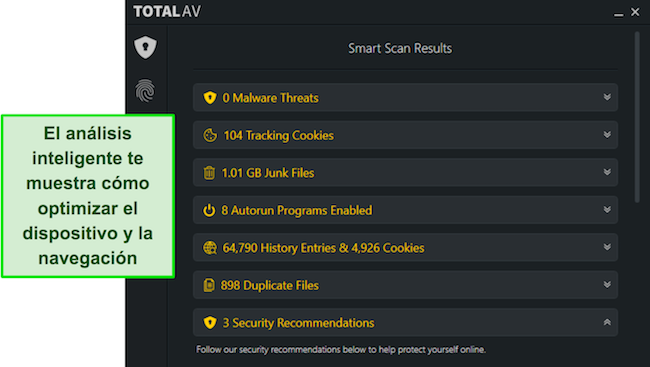This screenshot has height=367, width=650.
Task: Minimize the TotalAV window
Action: (618, 12)
